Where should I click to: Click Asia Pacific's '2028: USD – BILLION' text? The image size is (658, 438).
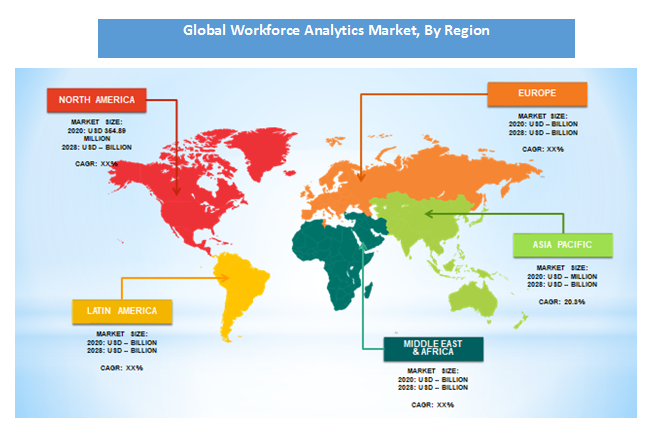[562, 284]
